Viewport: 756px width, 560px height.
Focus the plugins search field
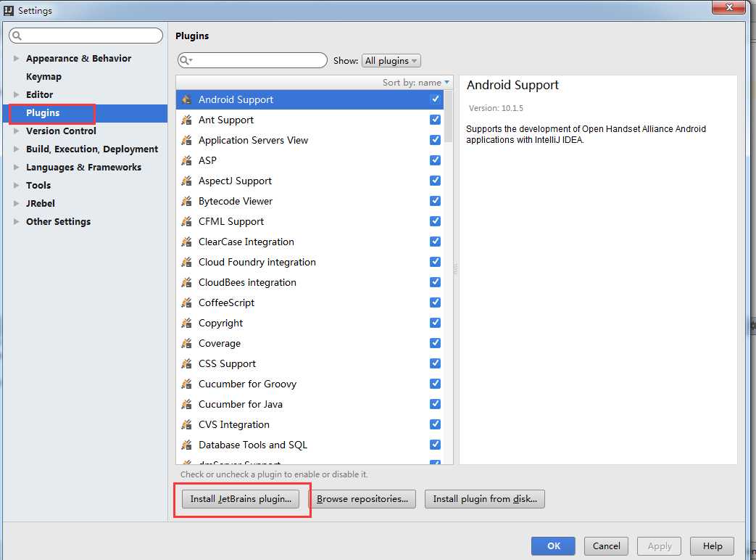(x=252, y=60)
